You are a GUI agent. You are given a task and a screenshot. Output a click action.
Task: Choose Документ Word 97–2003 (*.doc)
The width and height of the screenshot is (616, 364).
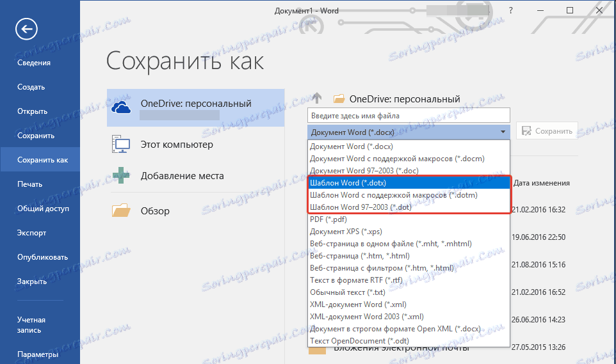tap(409, 171)
